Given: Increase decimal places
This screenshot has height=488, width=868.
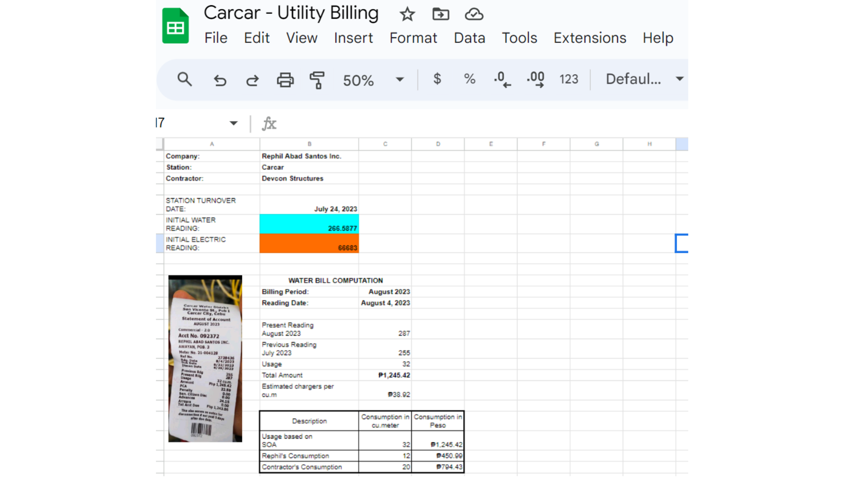Looking at the screenshot, I should [x=536, y=79].
